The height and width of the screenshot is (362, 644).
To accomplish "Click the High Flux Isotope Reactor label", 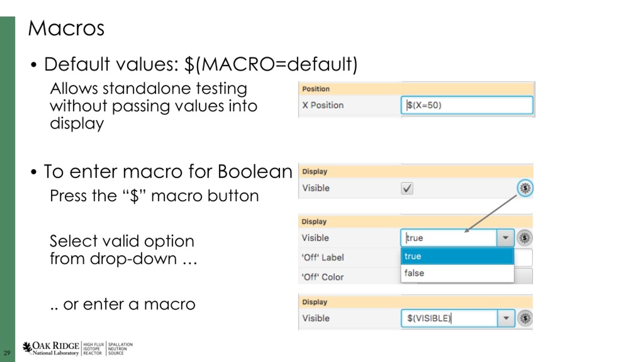I will (x=94, y=349).
